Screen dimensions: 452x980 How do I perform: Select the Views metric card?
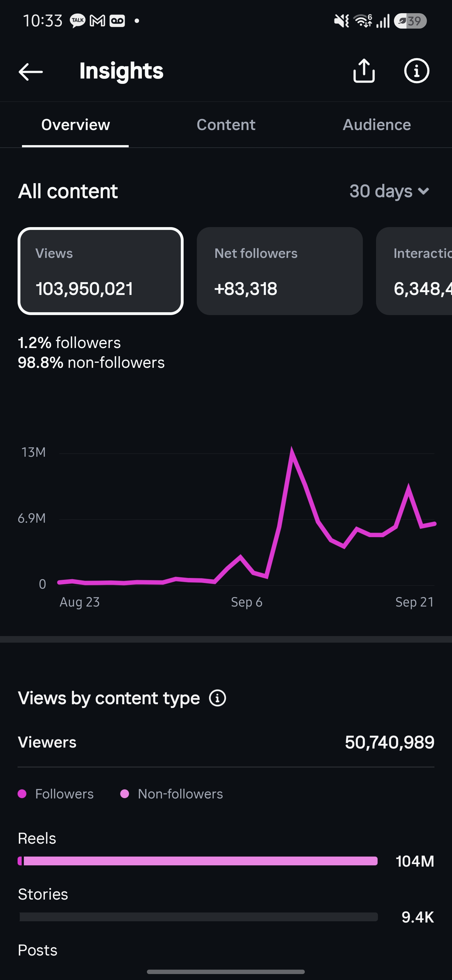(101, 271)
